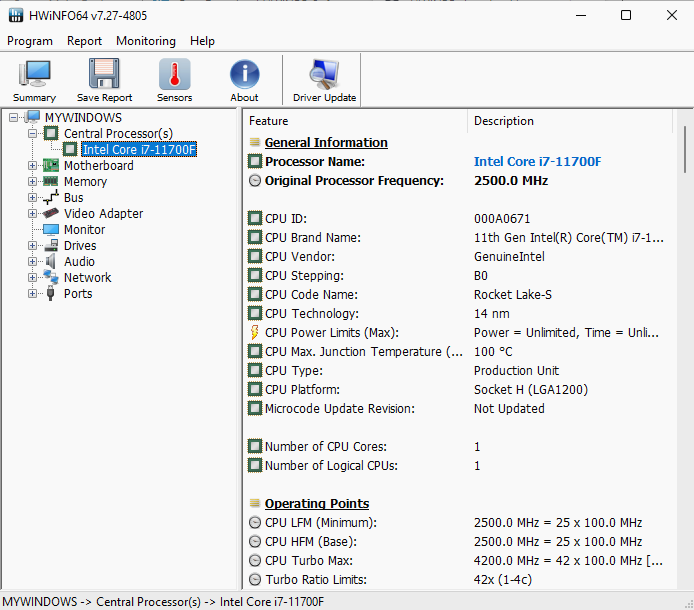This screenshot has width=694, height=610.
Task: Click the Intel Core i7-11700F processor name value
Action: (537, 162)
